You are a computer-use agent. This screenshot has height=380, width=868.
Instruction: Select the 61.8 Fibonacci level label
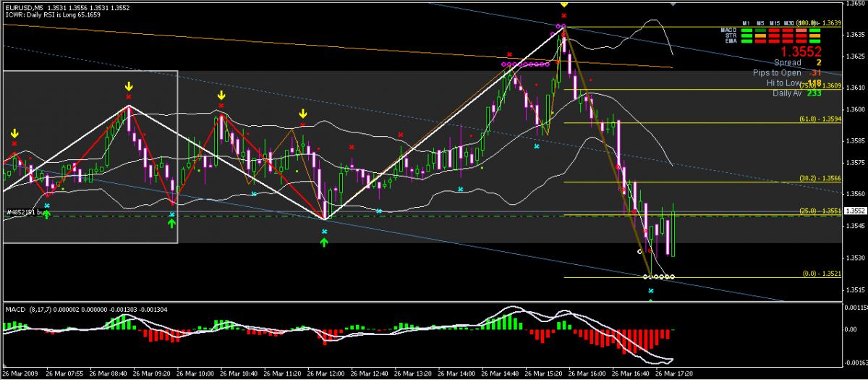(820, 119)
